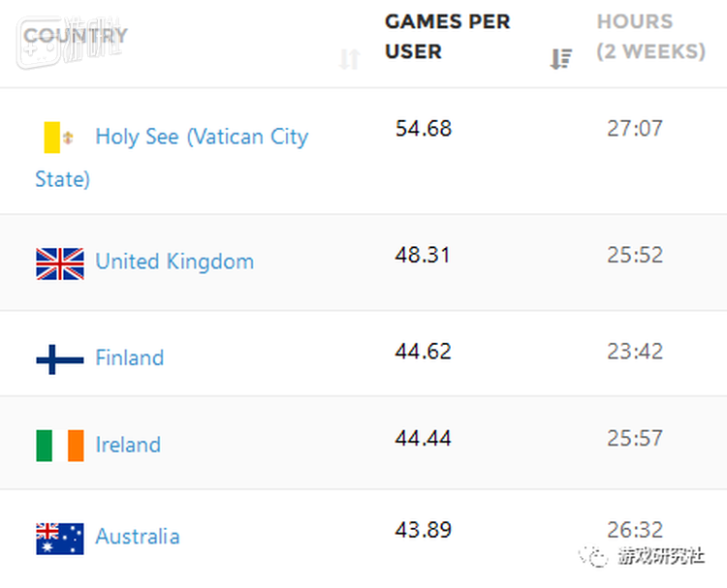Sort by Games Per User descending icon
Viewport: 727px width, 588px height.
tap(560, 59)
